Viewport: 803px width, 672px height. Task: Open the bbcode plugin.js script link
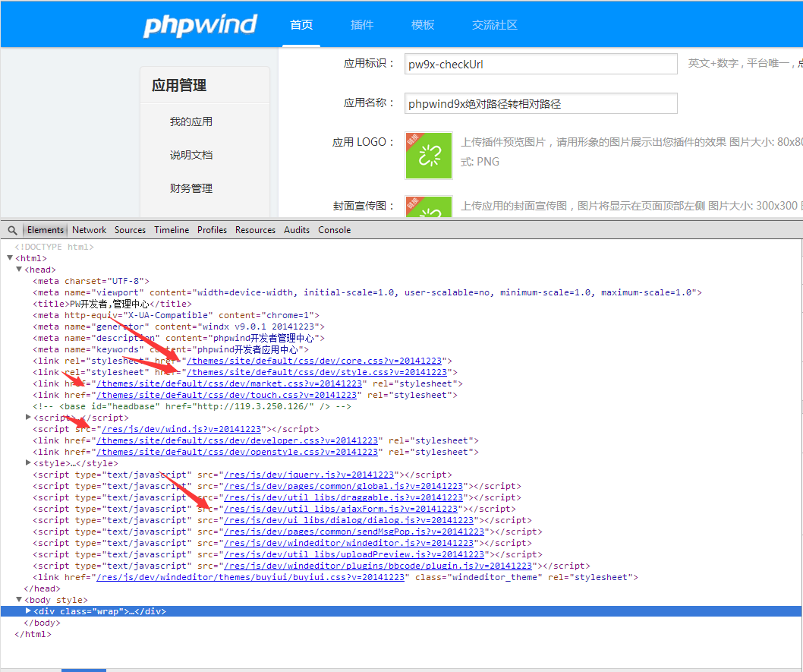pos(379,566)
